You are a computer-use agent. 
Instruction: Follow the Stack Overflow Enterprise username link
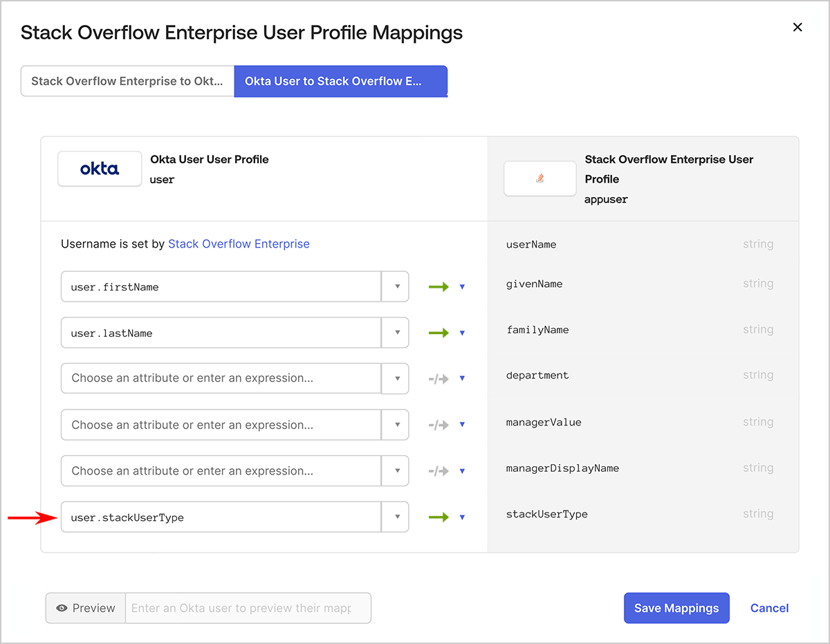(239, 243)
